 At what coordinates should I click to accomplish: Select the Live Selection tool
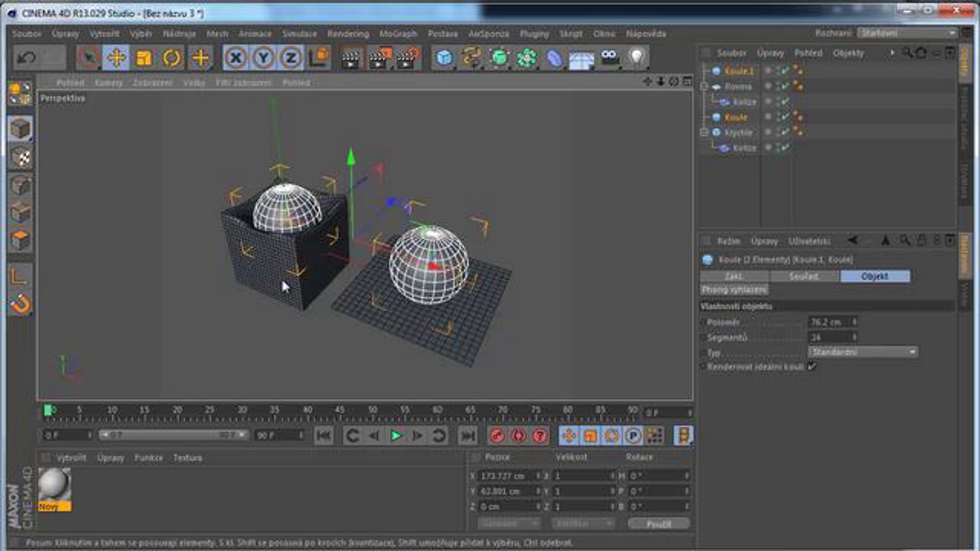89,58
